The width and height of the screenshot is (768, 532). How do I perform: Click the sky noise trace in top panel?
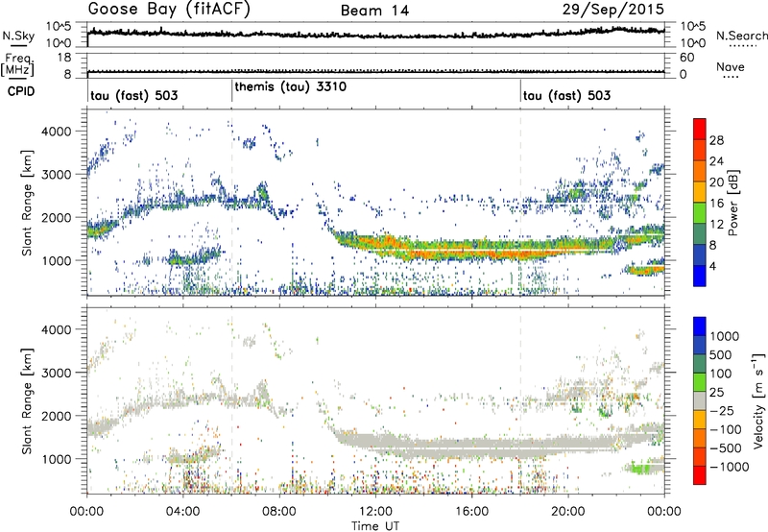375,35
